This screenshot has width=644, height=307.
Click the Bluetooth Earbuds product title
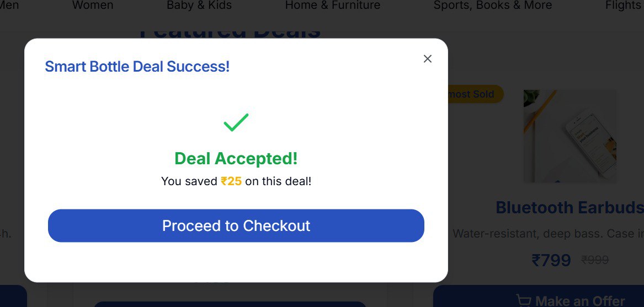(x=570, y=208)
